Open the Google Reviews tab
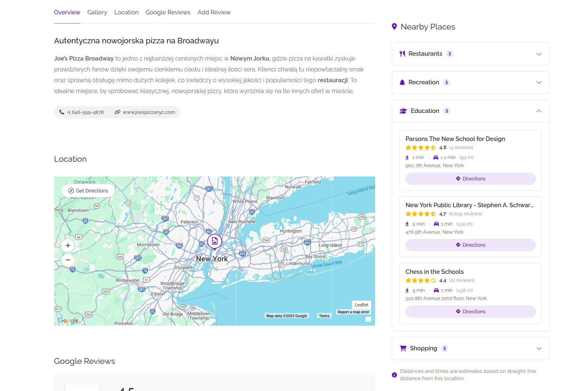Screen dimensions: 588x391 coord(168,12)
